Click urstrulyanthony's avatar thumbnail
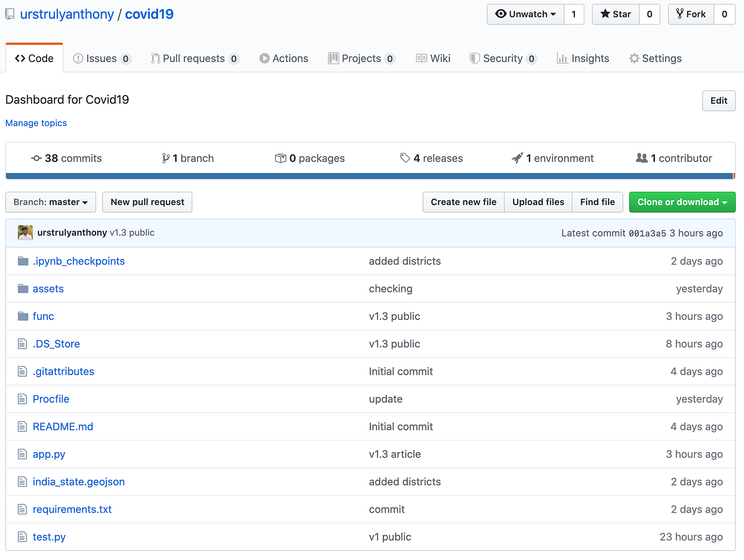The height and width of the screenshot is (560, 744). (24, 233)
